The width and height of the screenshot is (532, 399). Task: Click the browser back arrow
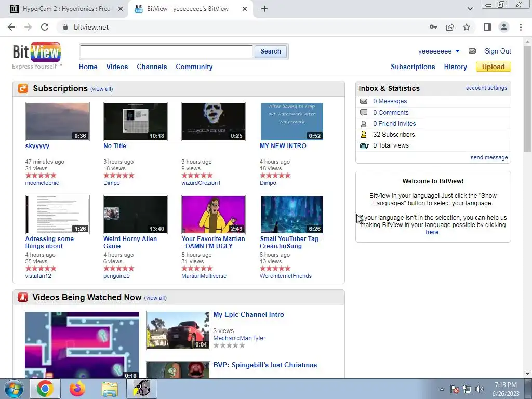coord(11,27)
